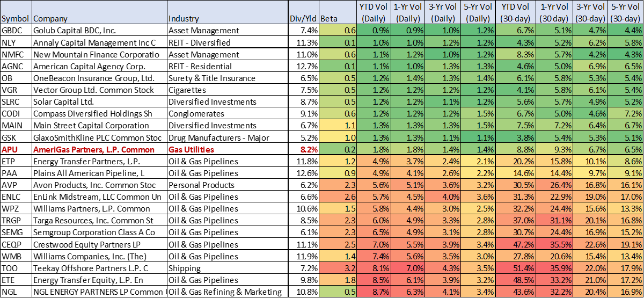Select EnLink Midstream, LLC company cell
Screen dimensions: 644x298
click(99, 197)
